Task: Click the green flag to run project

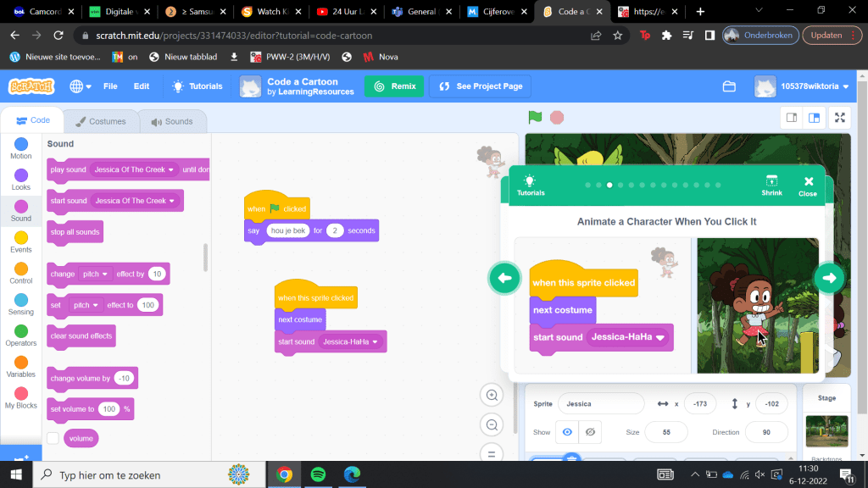Action: click(535, 118)
